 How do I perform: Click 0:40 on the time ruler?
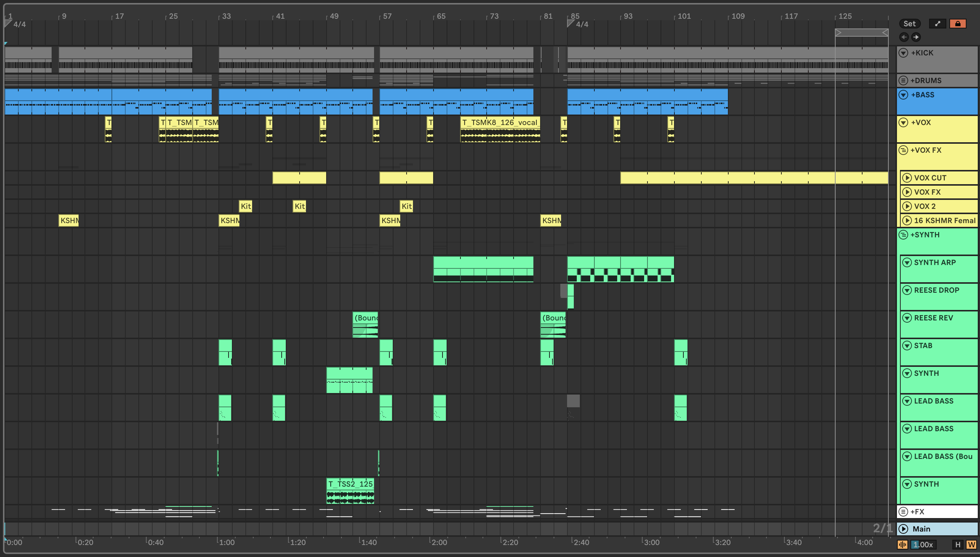[x=156, y=542]
